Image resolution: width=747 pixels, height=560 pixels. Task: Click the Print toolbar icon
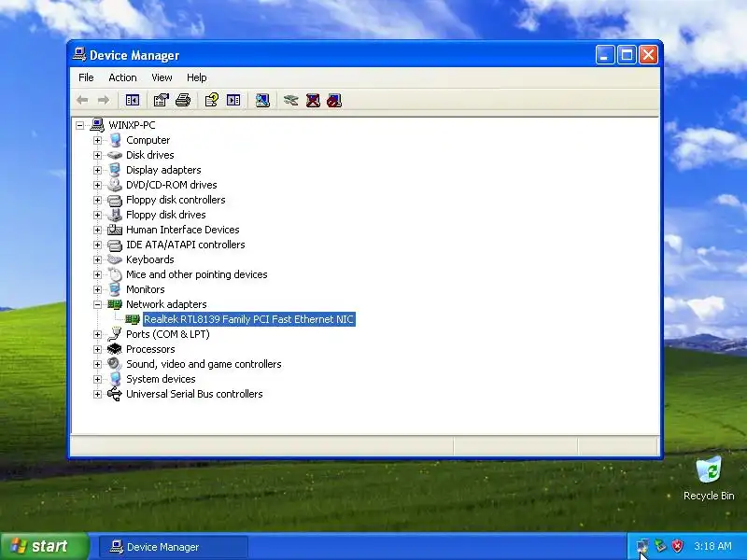(x=183, y=100)
